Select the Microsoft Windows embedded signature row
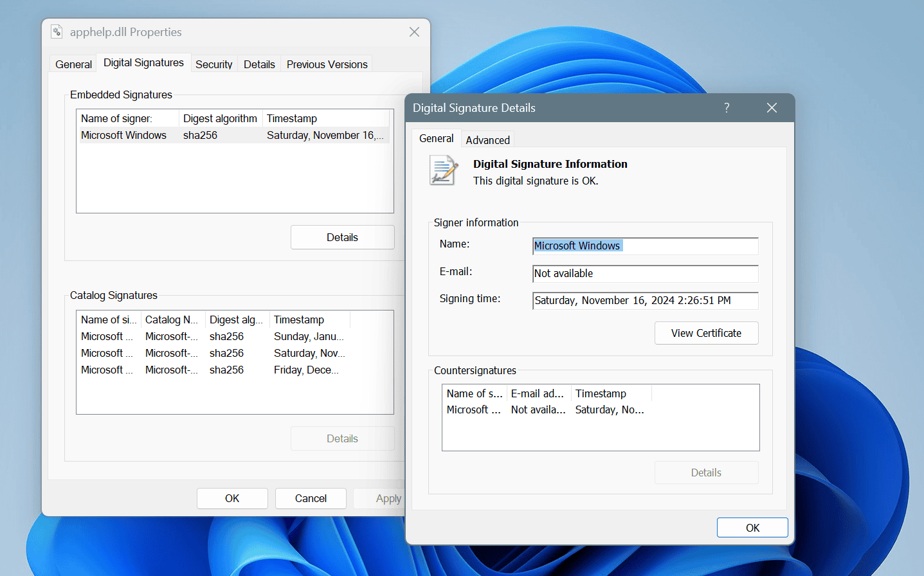 pos(234,135)
